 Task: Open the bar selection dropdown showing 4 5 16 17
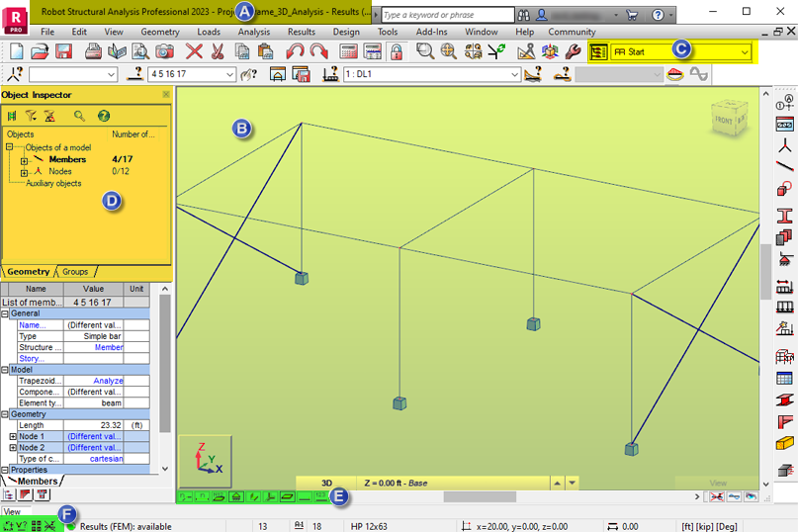229,74
